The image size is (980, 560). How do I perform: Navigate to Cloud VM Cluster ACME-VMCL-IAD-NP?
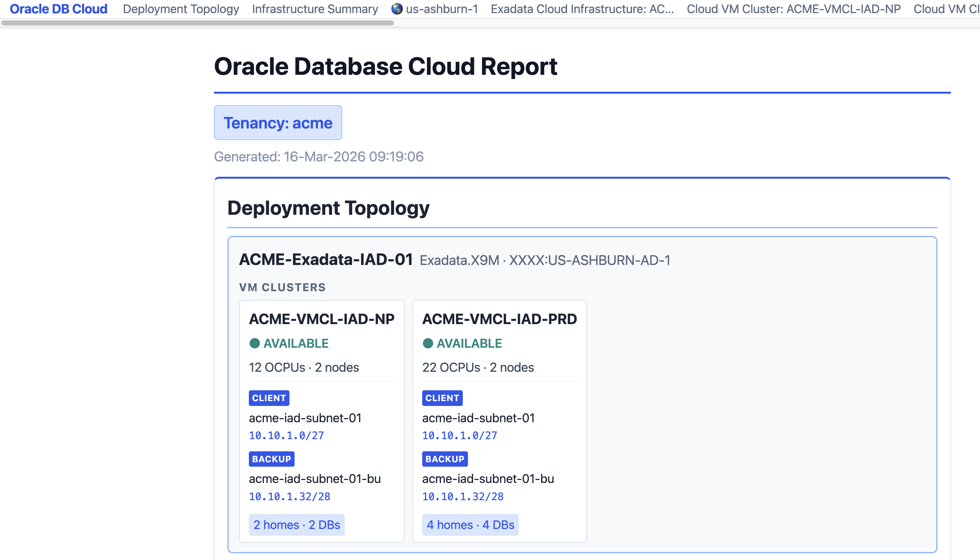pyautogui.click(x=794, y=9)
